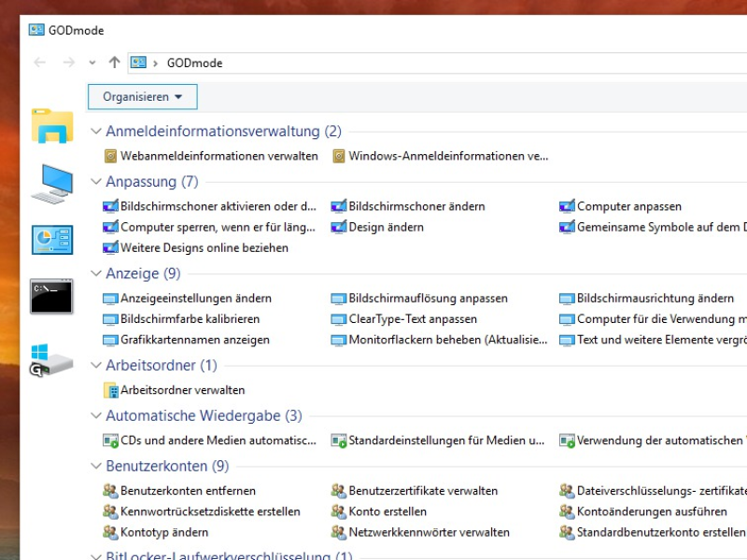
Task: Click the Arbeitsordner verwalten icon
Action: coord(111,390)
